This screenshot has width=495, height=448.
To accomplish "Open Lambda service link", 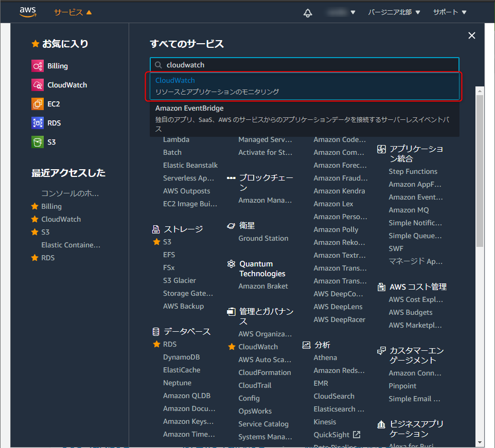I will [x=176, y=139].
